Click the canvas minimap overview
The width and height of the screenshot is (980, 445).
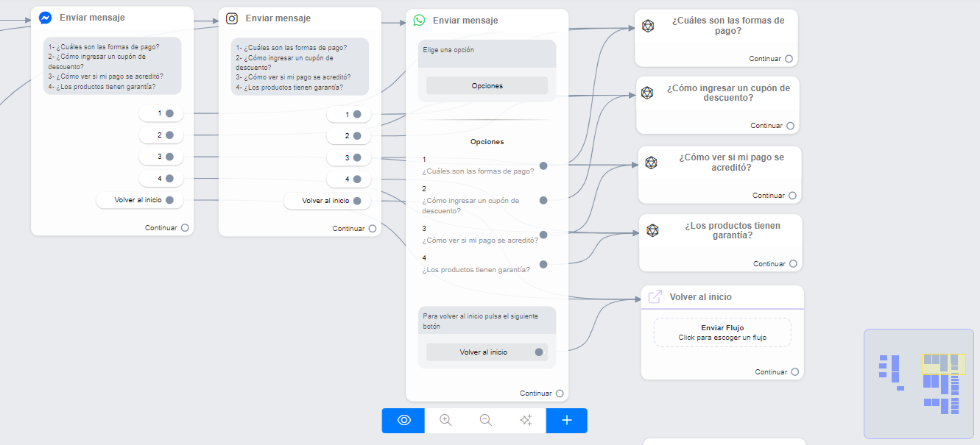[920, 383]
